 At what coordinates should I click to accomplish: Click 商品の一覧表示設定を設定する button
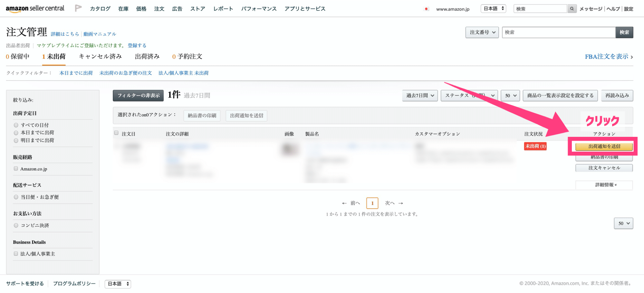click(x=560, y=96)
